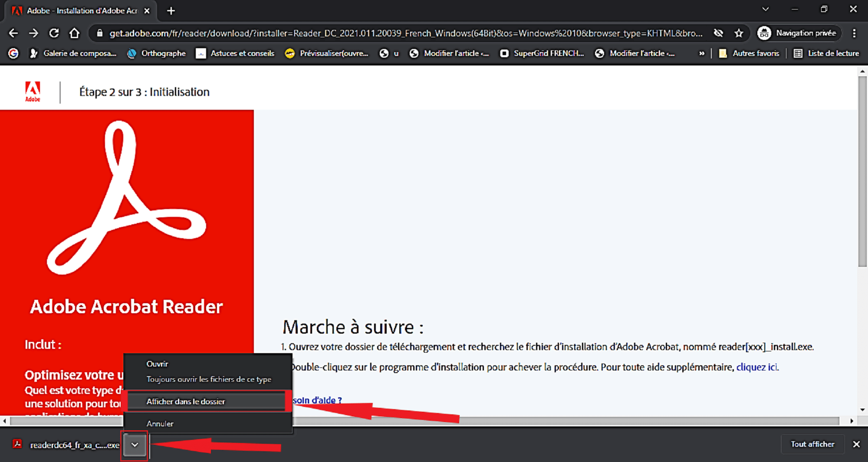Open the Autres favoris folder
This screenshot has width=868, height=462.
[x=749, y=53]
